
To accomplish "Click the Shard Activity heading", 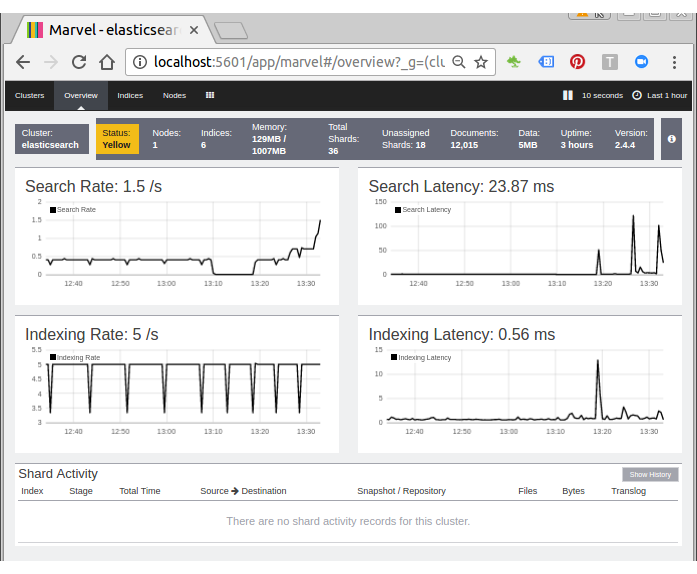I will [x=58, y=474].
